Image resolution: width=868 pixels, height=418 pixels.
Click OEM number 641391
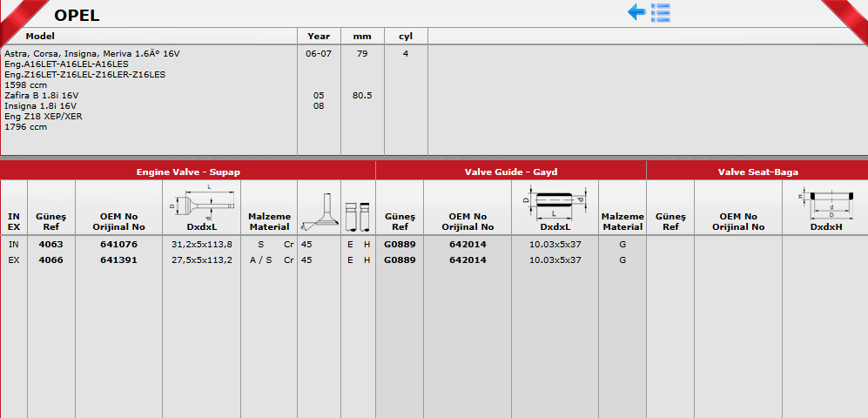(118, 260)
